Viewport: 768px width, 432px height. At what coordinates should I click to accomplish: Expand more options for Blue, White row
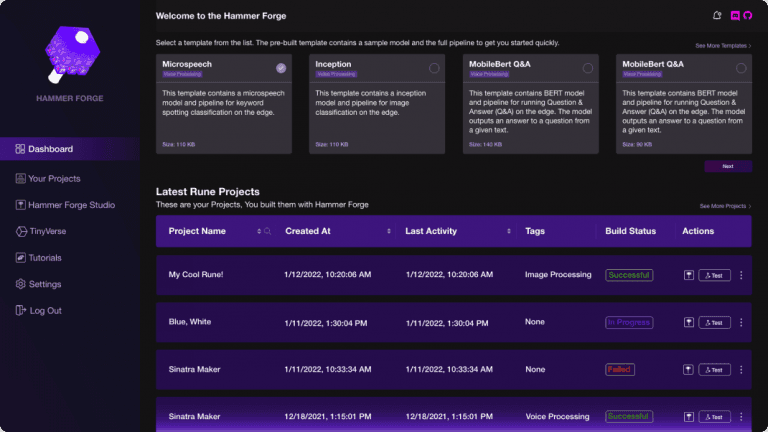(x=741, y=323)
